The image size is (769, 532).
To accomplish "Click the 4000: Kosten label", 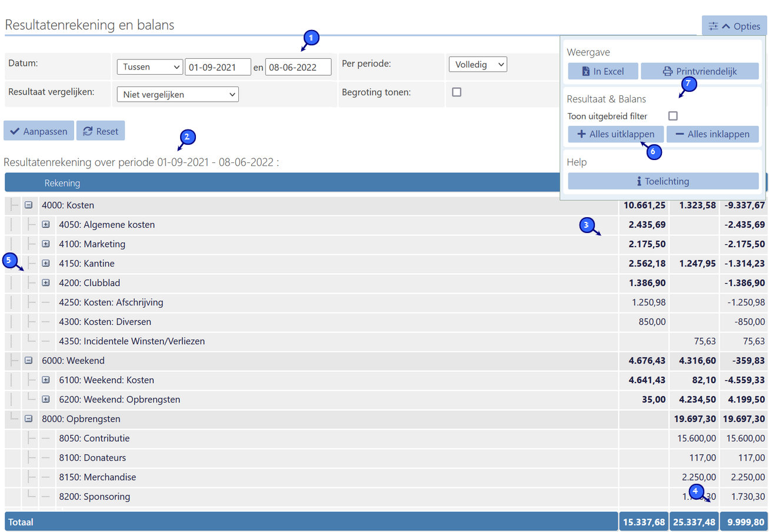I will click(x=68, y=205).
